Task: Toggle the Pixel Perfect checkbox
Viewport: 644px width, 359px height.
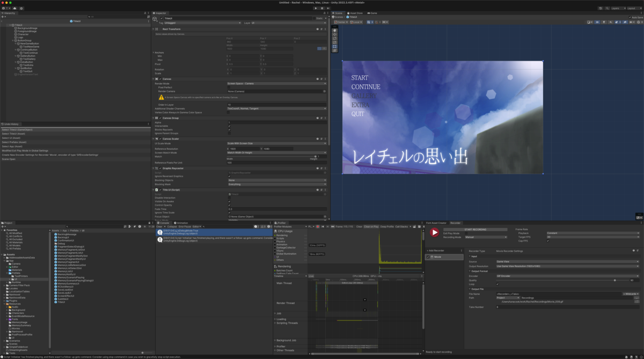Action: [x=229, y=87]
